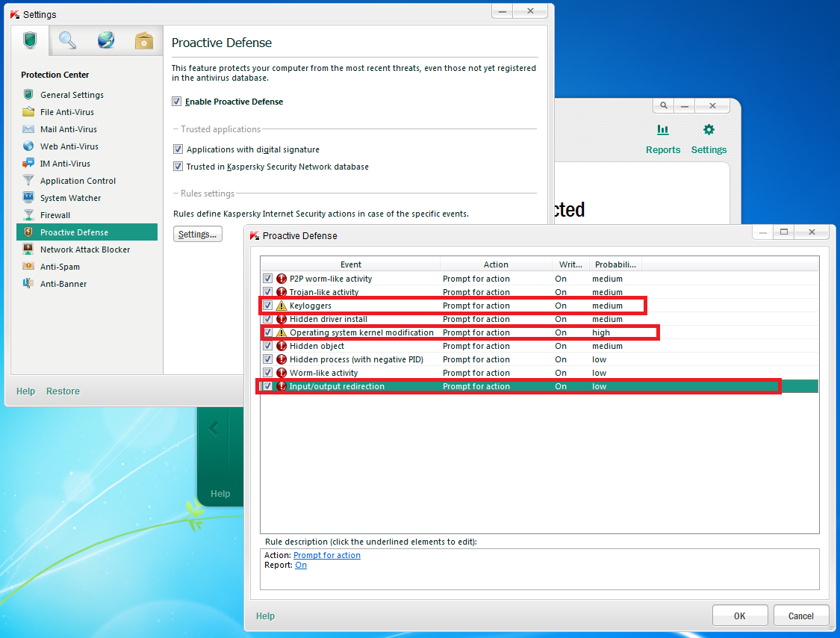Screen dimensions: 840x638
Task: Edit the Prompt for action link
Action: pyautogui.click(x=327, y=555)
